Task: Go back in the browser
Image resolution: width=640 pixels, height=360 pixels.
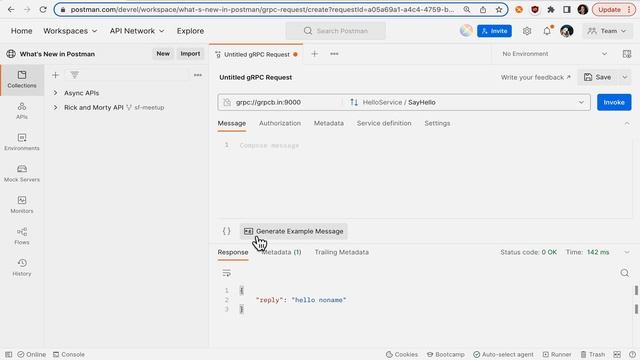Action: pos(11,9)
